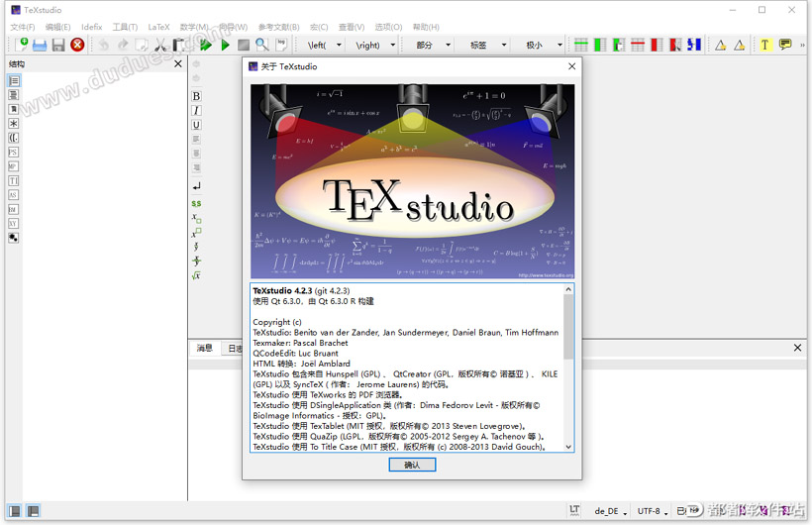Image resolution: width=812 pixels, height=525 pixels.
Task: Click the yellow T text highlight toolbar icon
Action: click(x=764, y=46)
